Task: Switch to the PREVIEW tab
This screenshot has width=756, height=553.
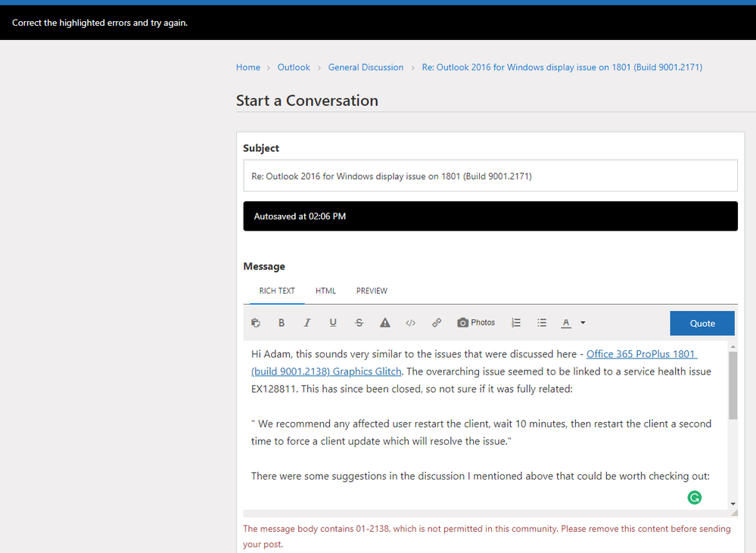Action: pos(372,290)
